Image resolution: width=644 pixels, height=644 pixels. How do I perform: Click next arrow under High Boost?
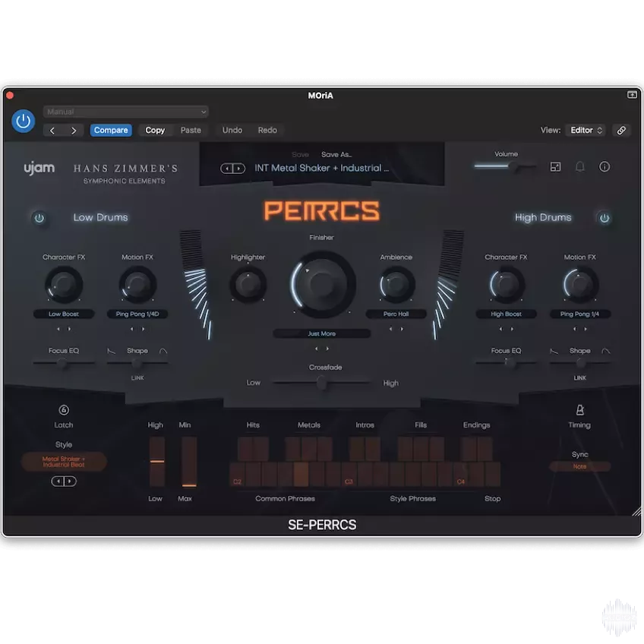click(x=512, y=329)
